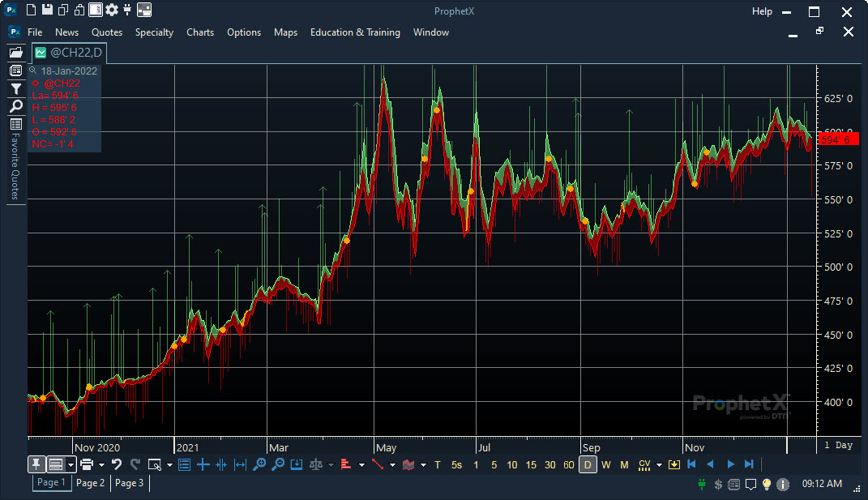
Task: Open the folder icon in left sidebar
Action: 16,53
